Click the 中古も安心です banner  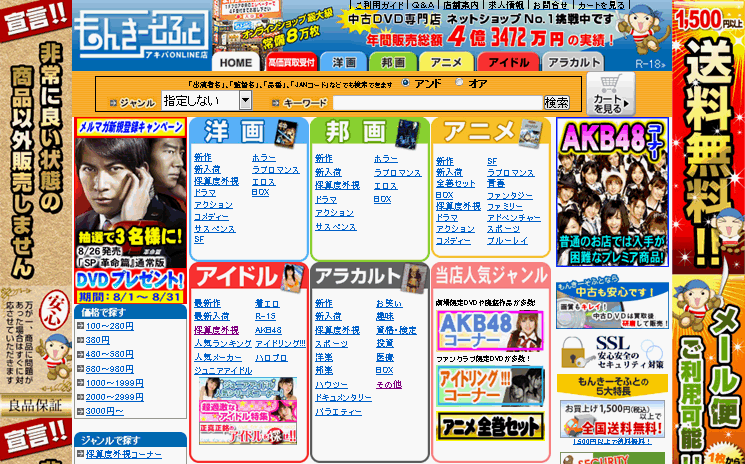pos(612,305)
